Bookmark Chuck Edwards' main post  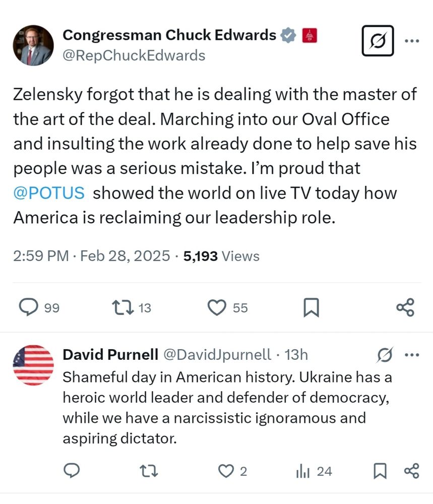coord(311,307)
